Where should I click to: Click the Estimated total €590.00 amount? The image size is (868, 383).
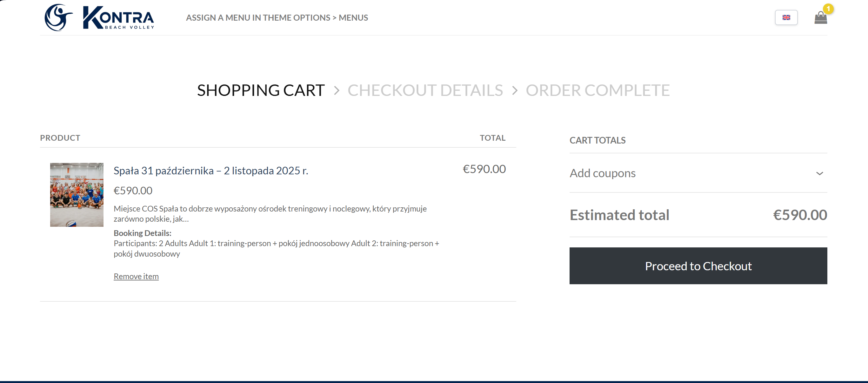point(800,215)
